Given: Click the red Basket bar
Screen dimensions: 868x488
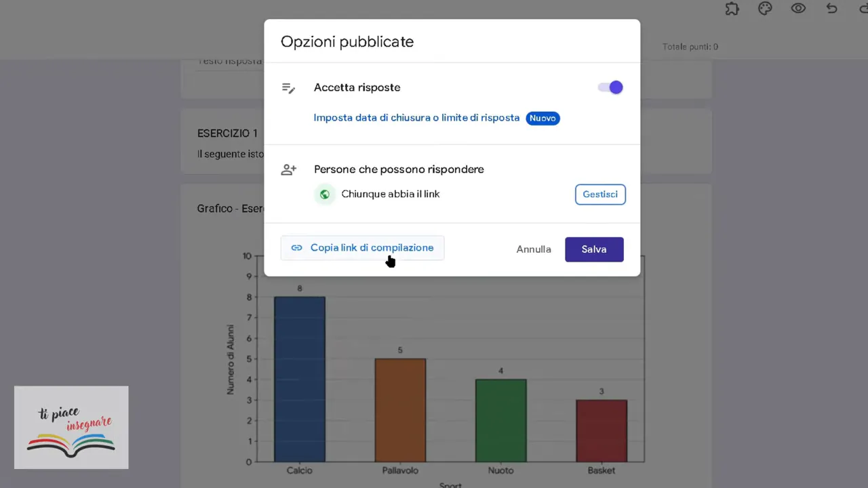Looking at the screenshot, I should pyautogui.click(x=601, y=431).
